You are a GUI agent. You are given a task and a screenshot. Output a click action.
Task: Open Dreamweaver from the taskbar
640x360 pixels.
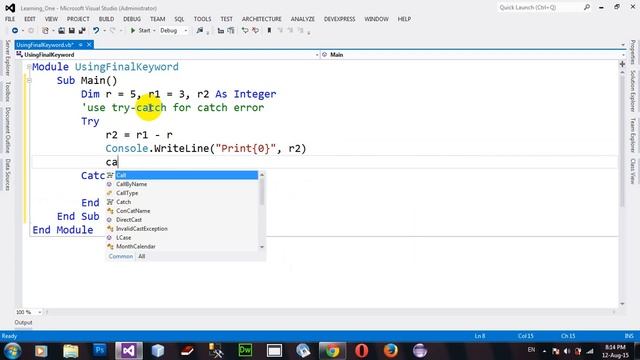coord(245,351)
